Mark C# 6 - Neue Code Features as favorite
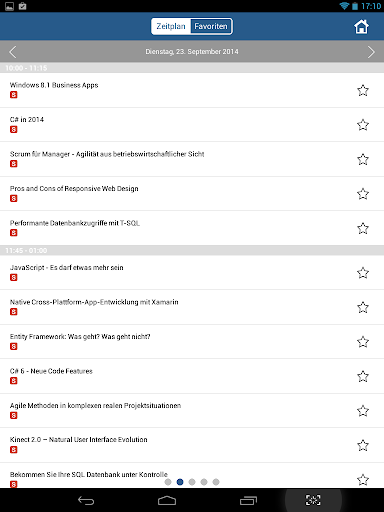 363,376
